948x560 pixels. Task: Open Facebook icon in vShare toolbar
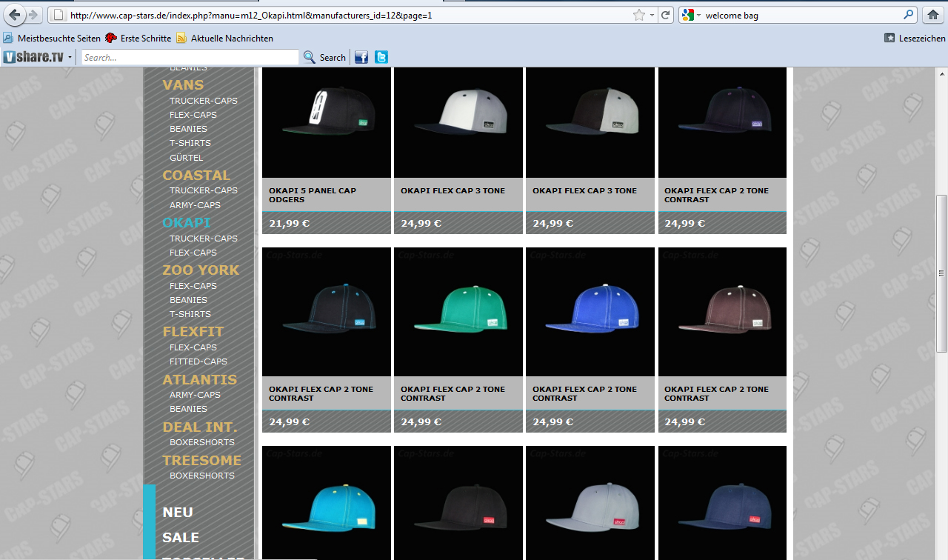pyautogui.click(x=361, y=57)
